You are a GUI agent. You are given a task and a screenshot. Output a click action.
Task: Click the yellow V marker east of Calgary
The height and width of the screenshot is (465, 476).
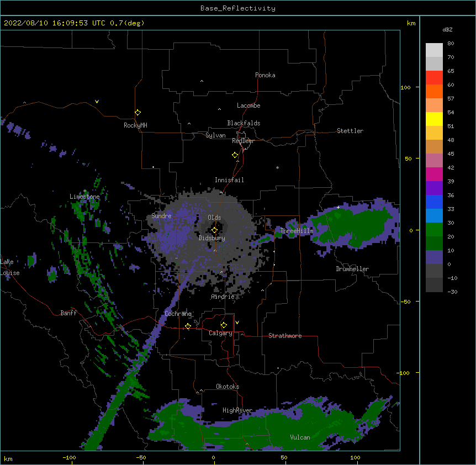[237, 323]
